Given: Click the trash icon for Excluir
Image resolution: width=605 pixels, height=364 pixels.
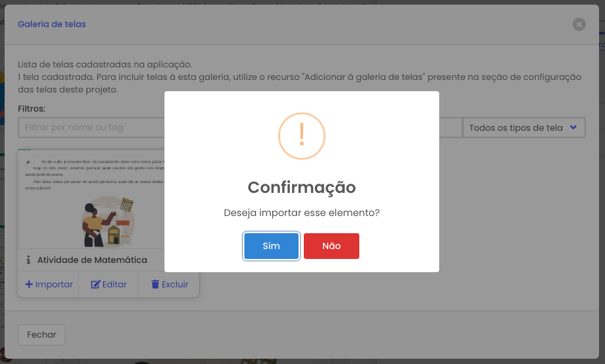Looking at the screenshot, I should [155, 285].
